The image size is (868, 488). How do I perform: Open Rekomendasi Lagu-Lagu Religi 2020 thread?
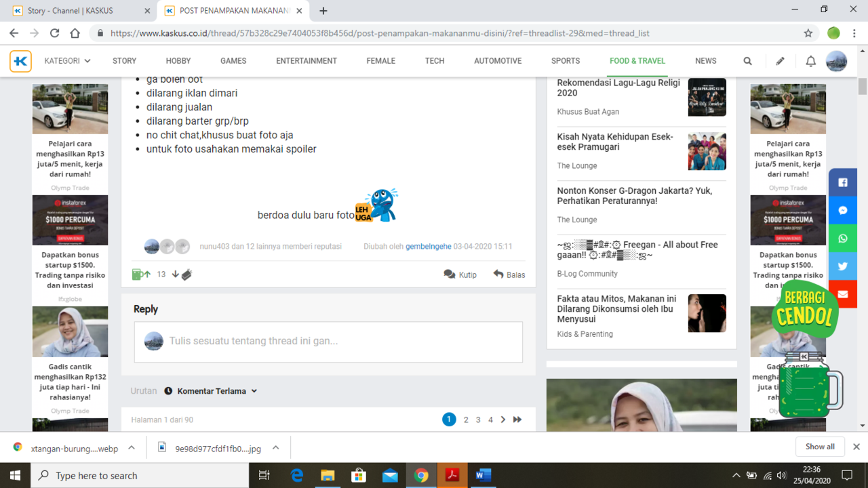click(x=618, y=88)
